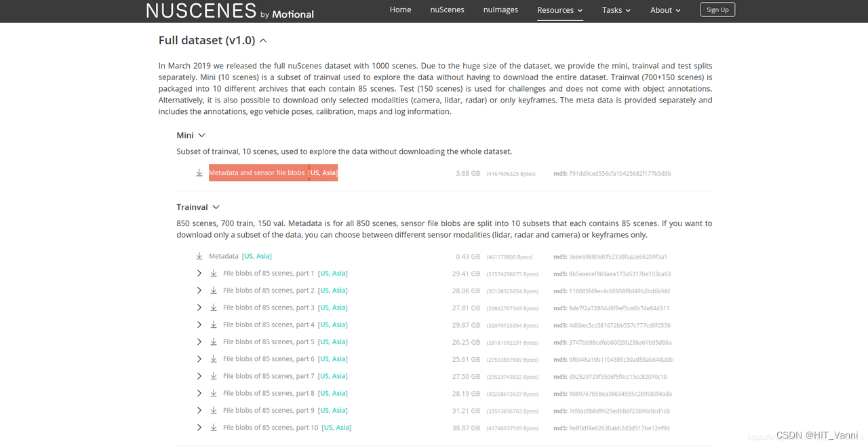Click File blobs of 85 scenes, part 3

269,308
